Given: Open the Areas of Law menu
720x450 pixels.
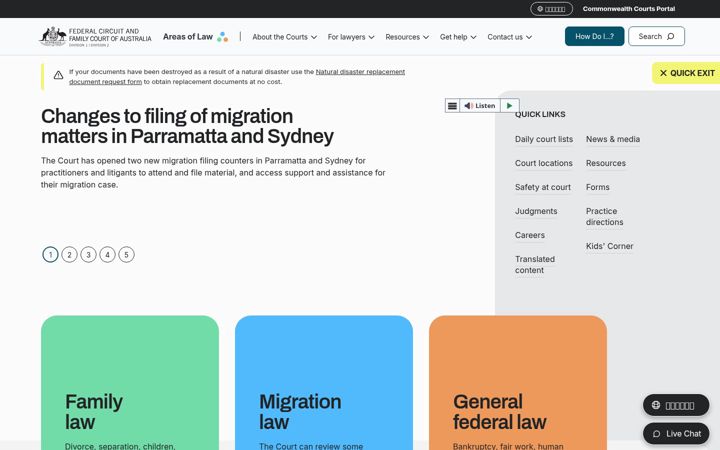Looking at the screenshot, I should pyautogui.click(x=196, y=37).
